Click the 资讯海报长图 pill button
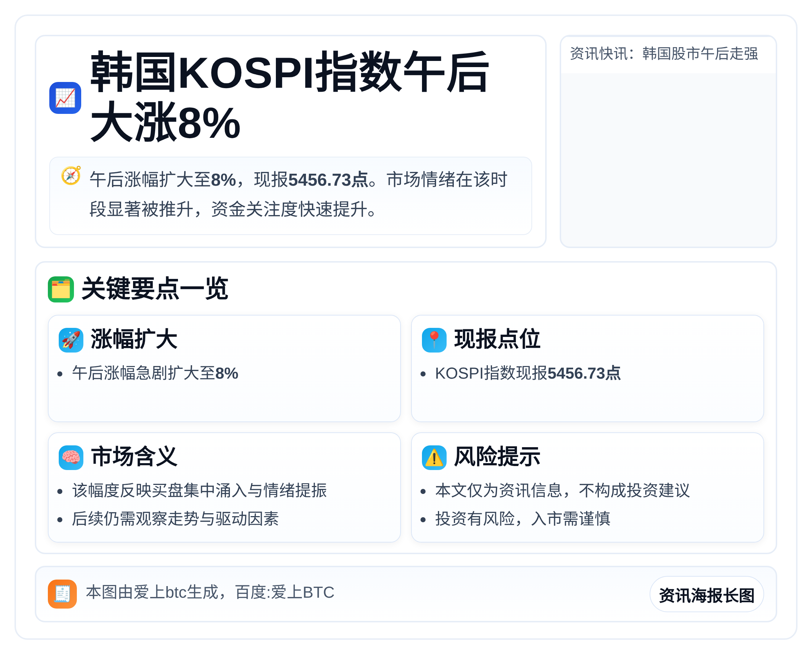Screen dimensions: 812x655 pos(707,594)
